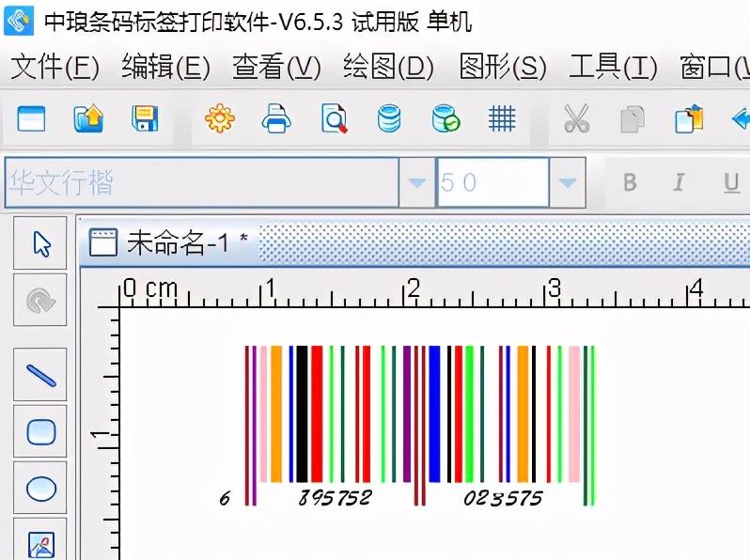Open a file with the folder-arrow icon
Viewport: 750px width, 560px height.
tap(88, 118)
